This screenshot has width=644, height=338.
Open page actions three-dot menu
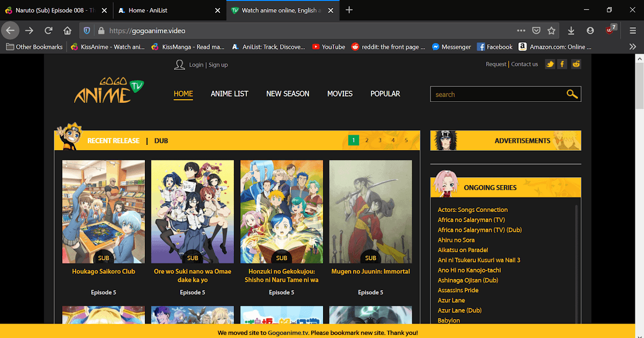point(521,31)
